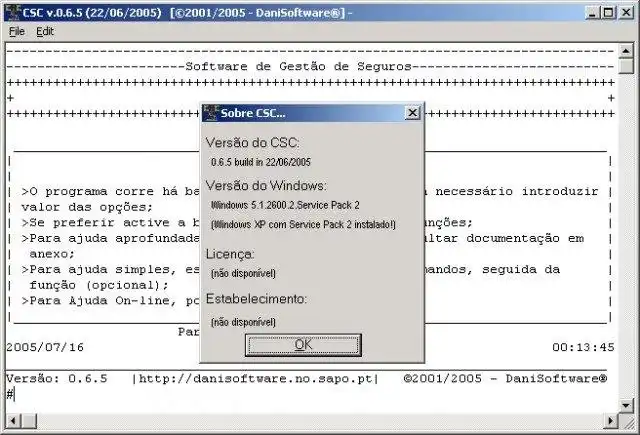Click the vertical scrollbar thumb
Screen dimensions: 640x435
(x=626, y=66)
